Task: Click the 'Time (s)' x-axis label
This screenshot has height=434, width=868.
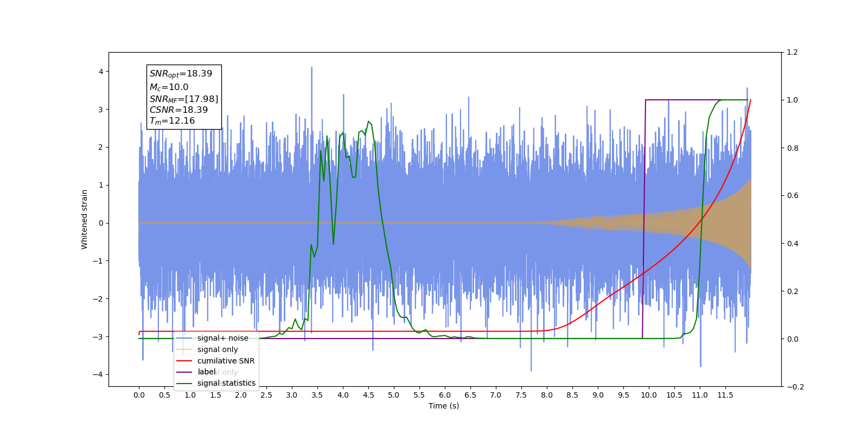Action: click(x=444, y=406)
